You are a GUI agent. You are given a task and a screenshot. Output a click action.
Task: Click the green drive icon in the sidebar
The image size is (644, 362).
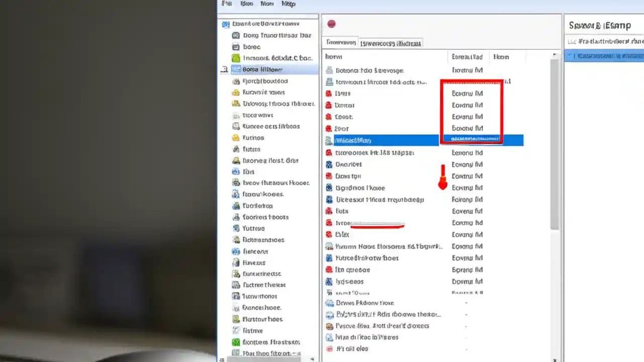tap(235, 58)
